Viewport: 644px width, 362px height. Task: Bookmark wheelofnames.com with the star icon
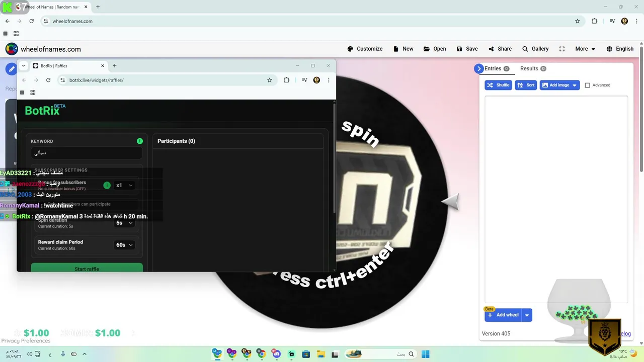click(578, 21)
